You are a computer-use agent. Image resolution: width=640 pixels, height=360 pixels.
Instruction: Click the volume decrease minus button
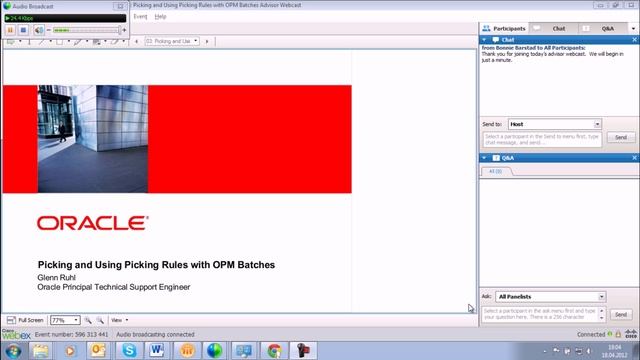(49, 30)
